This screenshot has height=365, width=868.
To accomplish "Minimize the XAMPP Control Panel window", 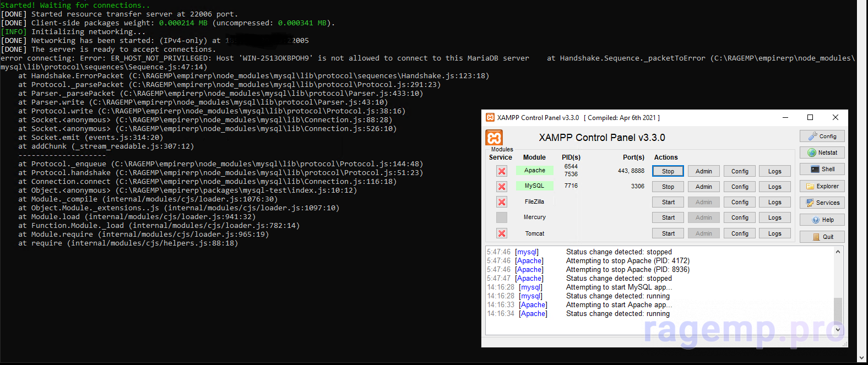I will tap(785, 117).
